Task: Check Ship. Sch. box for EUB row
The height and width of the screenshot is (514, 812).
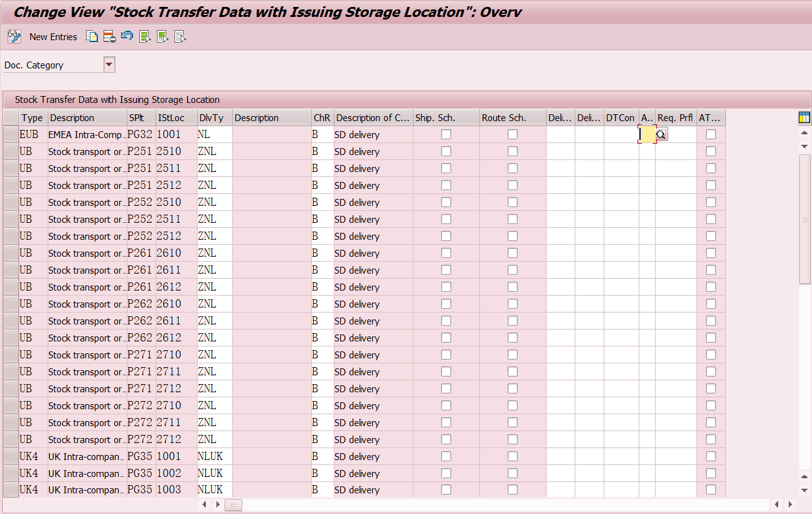Action: pos(446,134)
